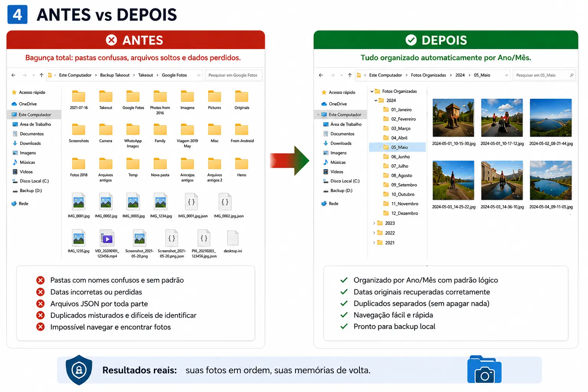Click Google Fotos breadcrumb in address bar
This screenshot has width=588, height=392.
pos(174,75)
